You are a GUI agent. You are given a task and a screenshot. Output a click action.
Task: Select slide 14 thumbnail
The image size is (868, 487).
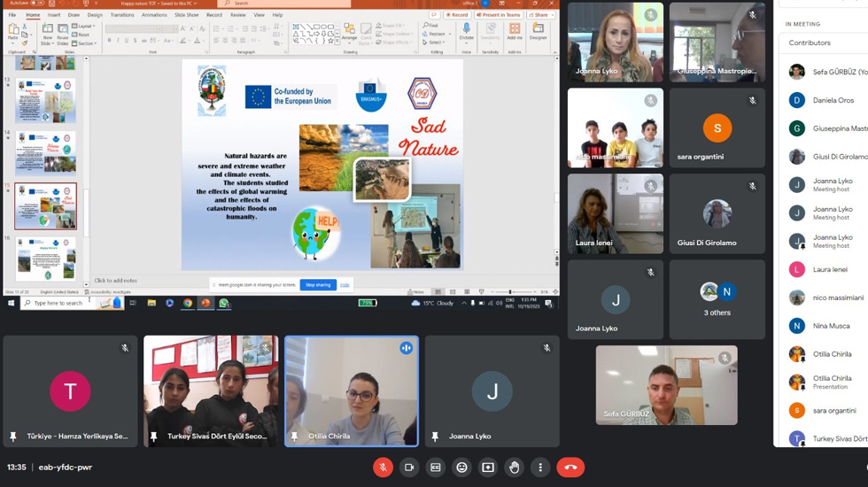coord(45,152)
